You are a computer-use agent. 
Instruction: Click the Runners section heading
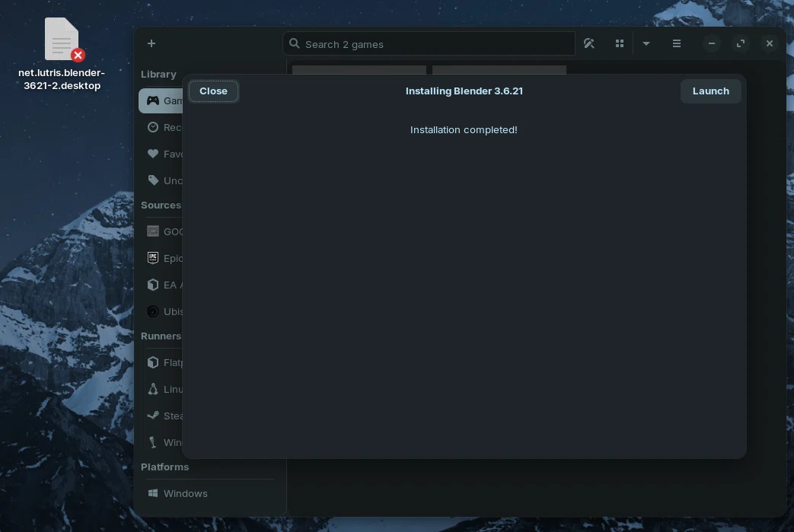coord(161,336)
